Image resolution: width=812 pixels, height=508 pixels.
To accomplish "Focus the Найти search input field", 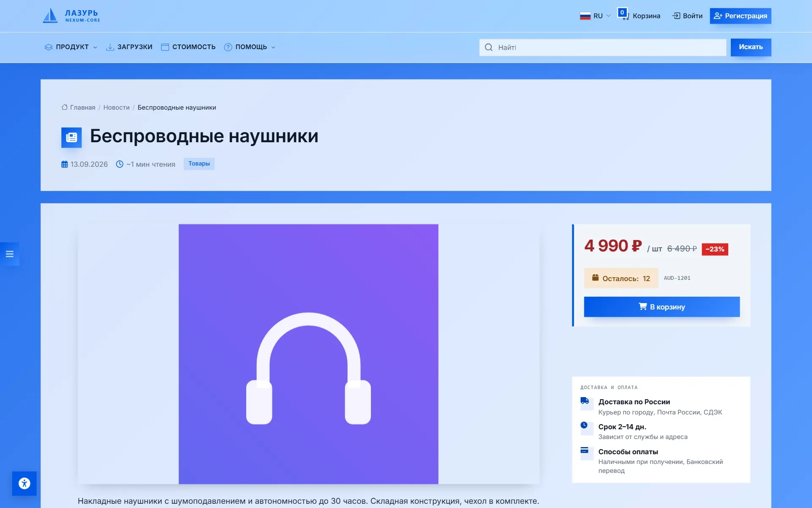I will coord(603,47).
